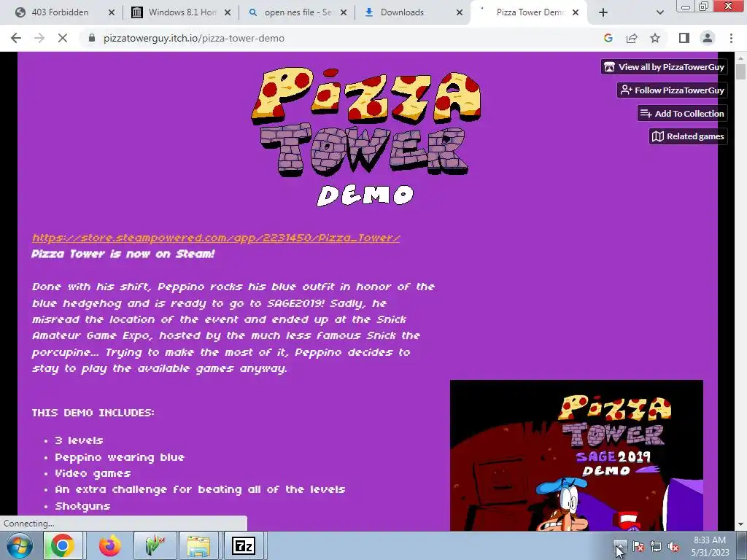
Task: Open the Chrome side panel
Action: pos(684,38)
